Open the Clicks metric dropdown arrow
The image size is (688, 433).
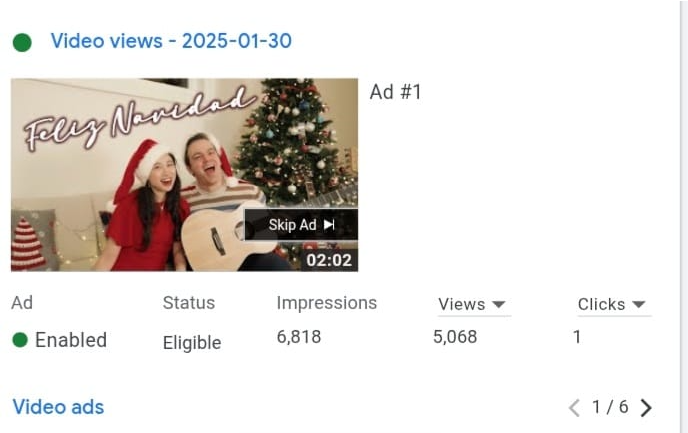(x=639, y=304)
